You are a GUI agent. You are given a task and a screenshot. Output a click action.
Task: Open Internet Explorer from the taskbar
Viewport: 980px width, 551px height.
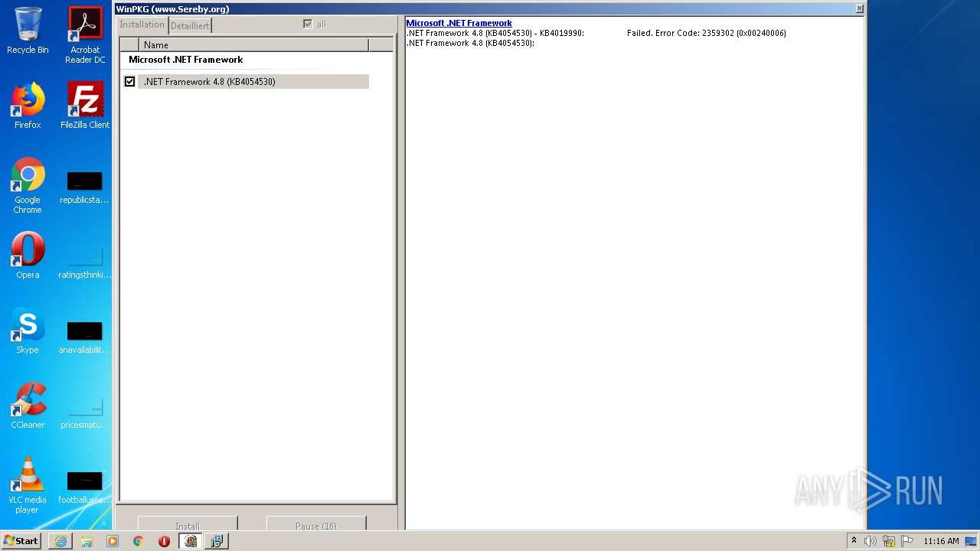(x=60, y=541)
